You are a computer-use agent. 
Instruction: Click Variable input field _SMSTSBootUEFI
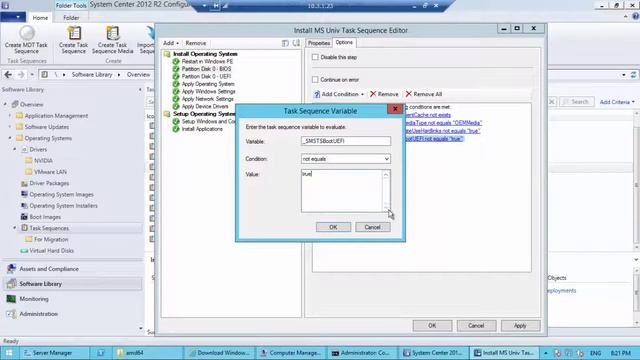click(x=346, y=141)
